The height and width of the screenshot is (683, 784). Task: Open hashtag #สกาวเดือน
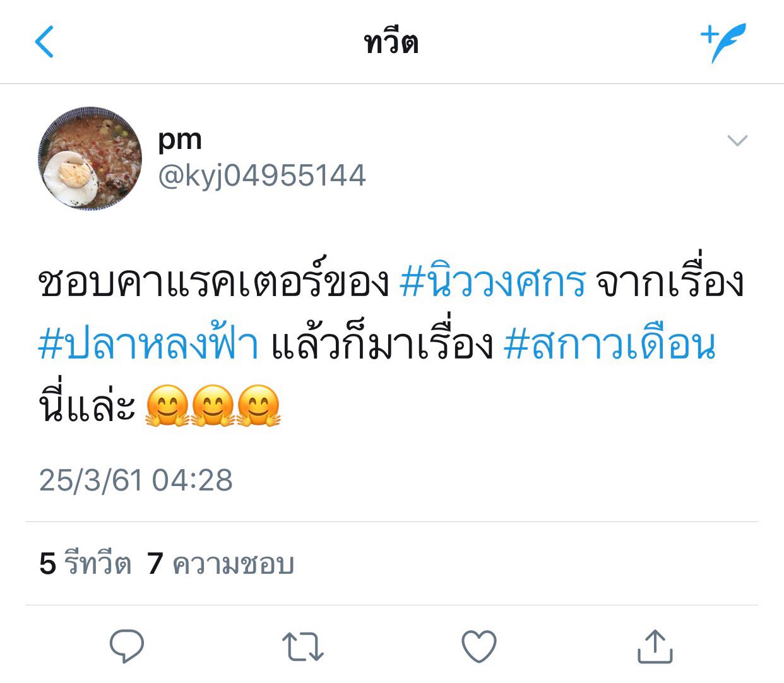[x=610, y=345]
